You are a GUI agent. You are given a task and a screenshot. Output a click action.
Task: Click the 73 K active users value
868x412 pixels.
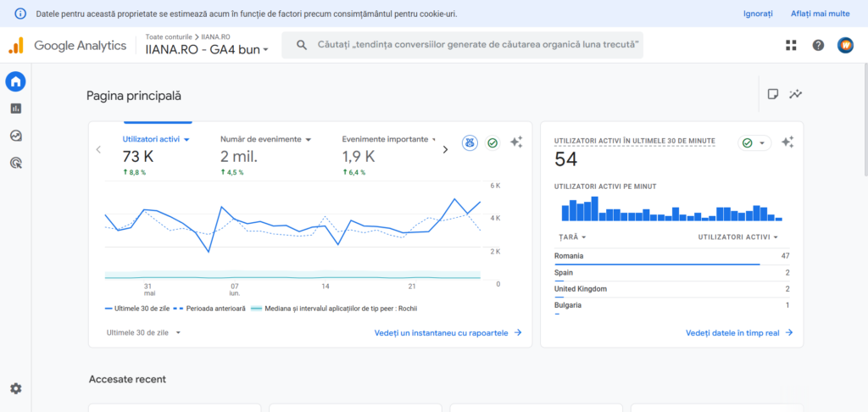(138, 157)
